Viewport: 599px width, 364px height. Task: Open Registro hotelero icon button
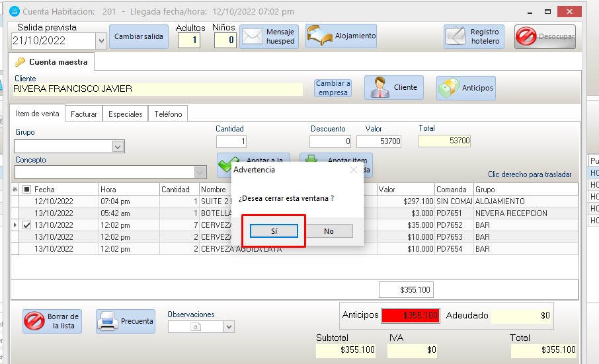456,37
